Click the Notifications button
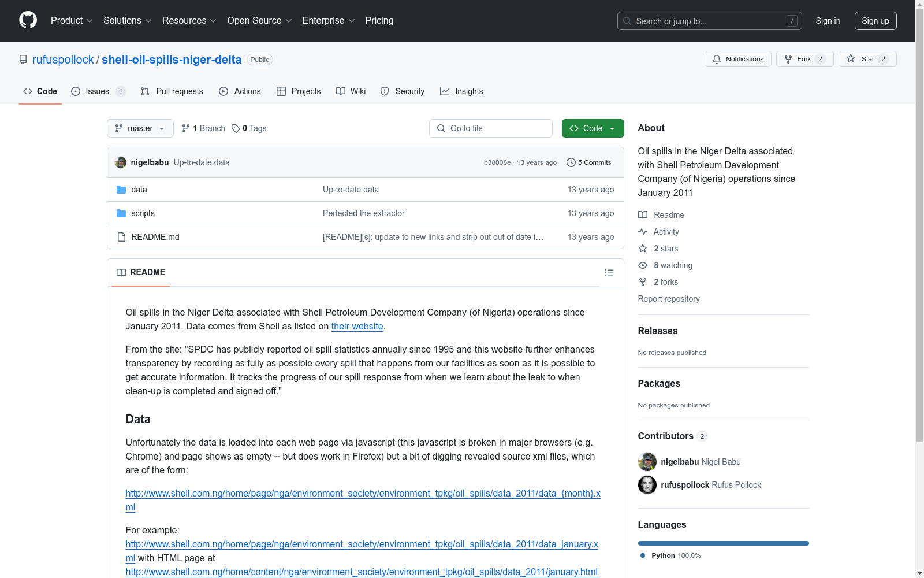 coord(738,59)
